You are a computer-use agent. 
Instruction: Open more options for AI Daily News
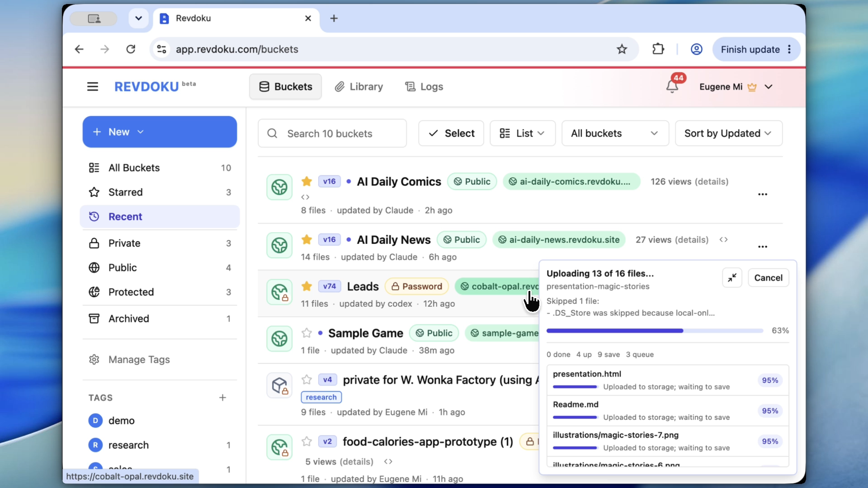[x=763, y=247]
